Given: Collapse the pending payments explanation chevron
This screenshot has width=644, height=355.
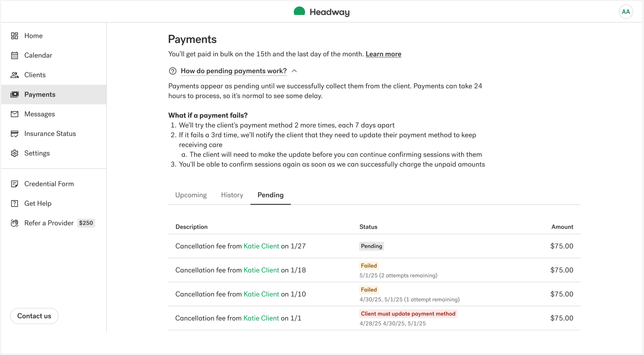Looking at the screenshot, I should coord(294,71).
